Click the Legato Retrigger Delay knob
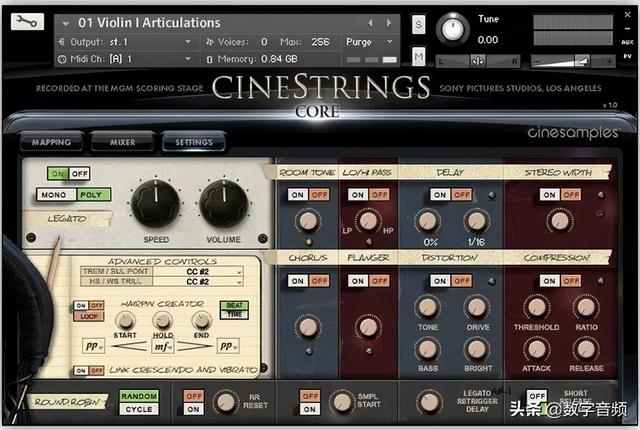 [429, 403]
